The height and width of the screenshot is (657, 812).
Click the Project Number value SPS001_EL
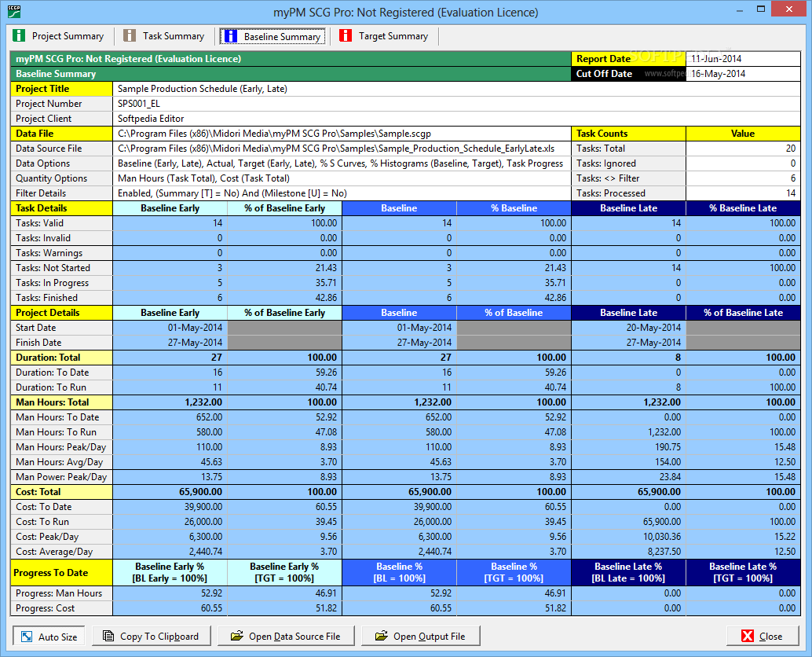click(456, 104)
